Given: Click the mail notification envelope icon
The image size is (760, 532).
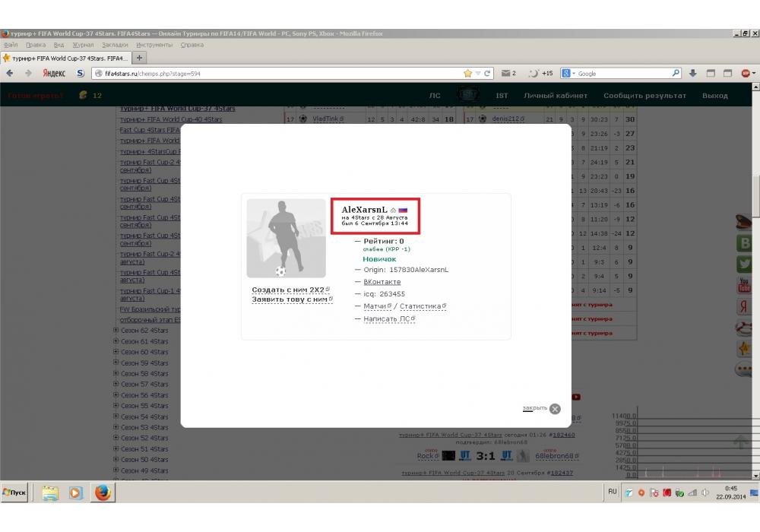Looking at the screenshot, I should point(505,74).
